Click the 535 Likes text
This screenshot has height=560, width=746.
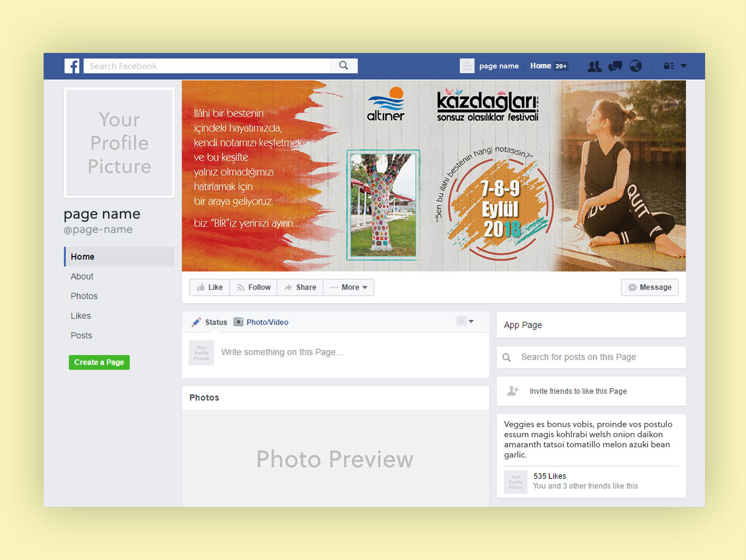coord(550,476)
